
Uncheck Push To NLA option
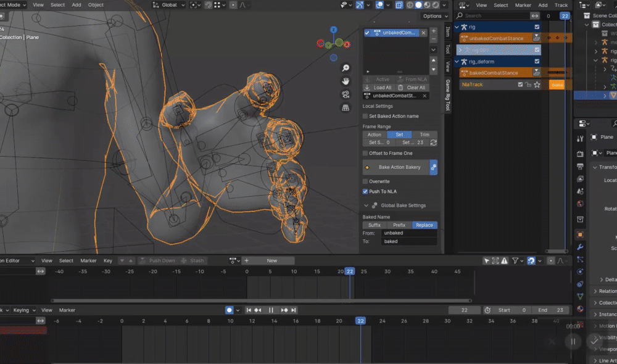[365, 192]
